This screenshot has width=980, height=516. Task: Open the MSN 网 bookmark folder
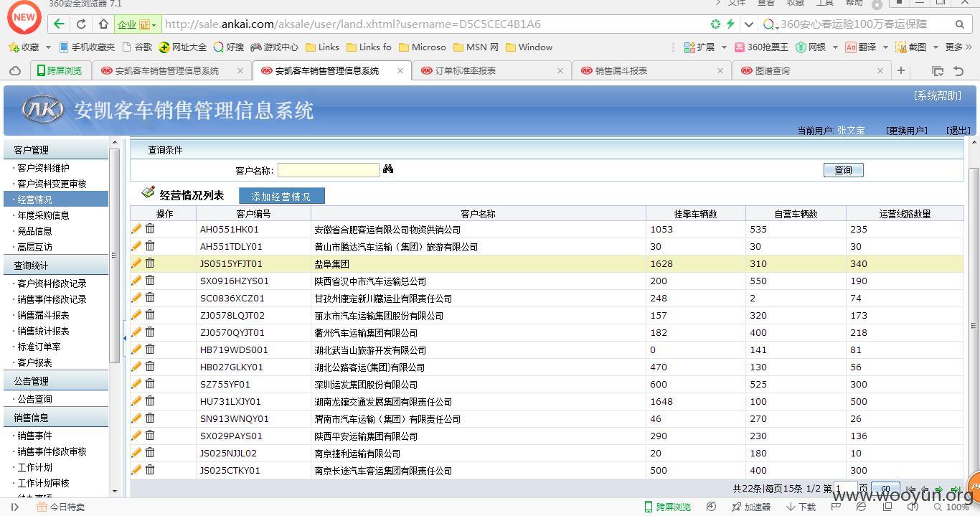click(477, 47)
